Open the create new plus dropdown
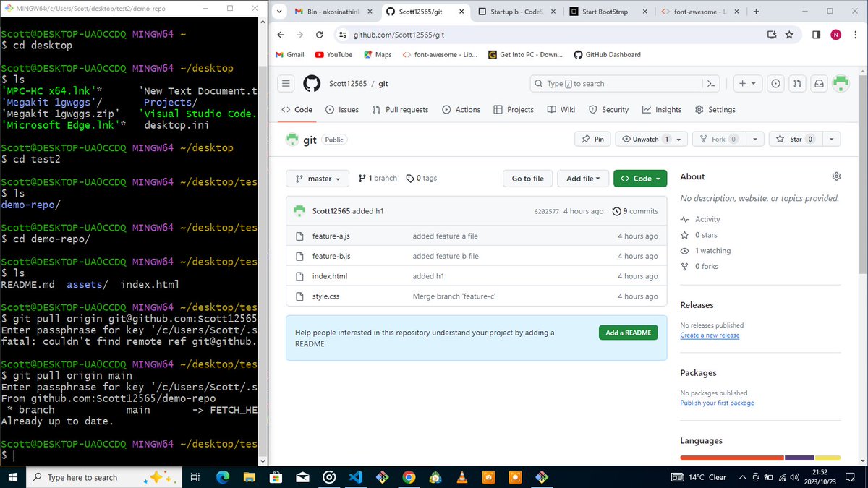This screenshot has height=488, width=868. [x=746, y=84]
